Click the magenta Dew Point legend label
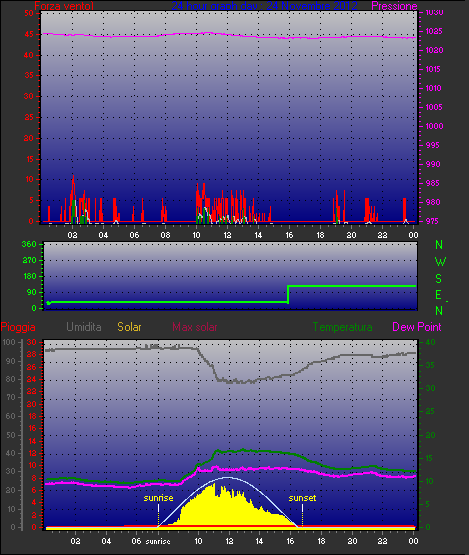This screenshot has height=555, width=469. 417,327
